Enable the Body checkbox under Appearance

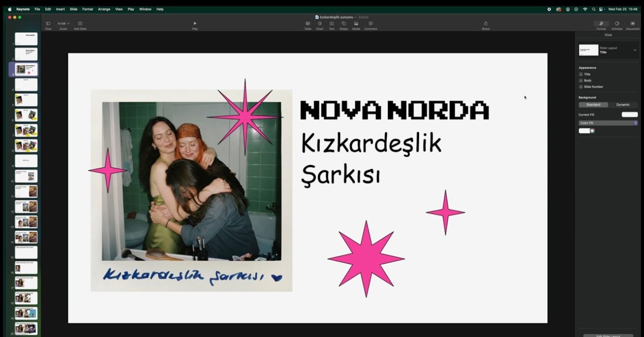click(x=581, y=80)
